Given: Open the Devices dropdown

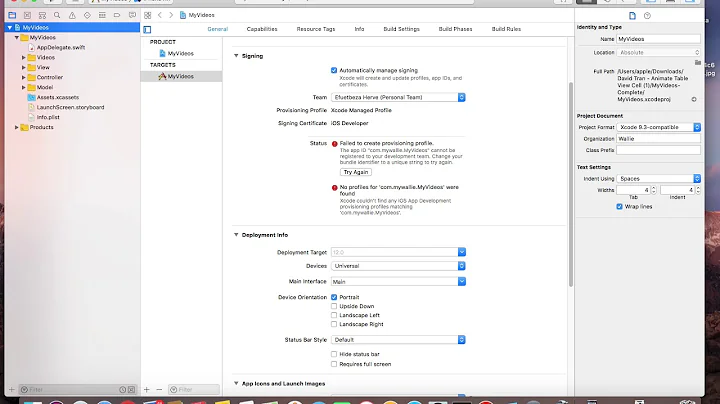Looking at the screenshot, I should click(398, 266).
